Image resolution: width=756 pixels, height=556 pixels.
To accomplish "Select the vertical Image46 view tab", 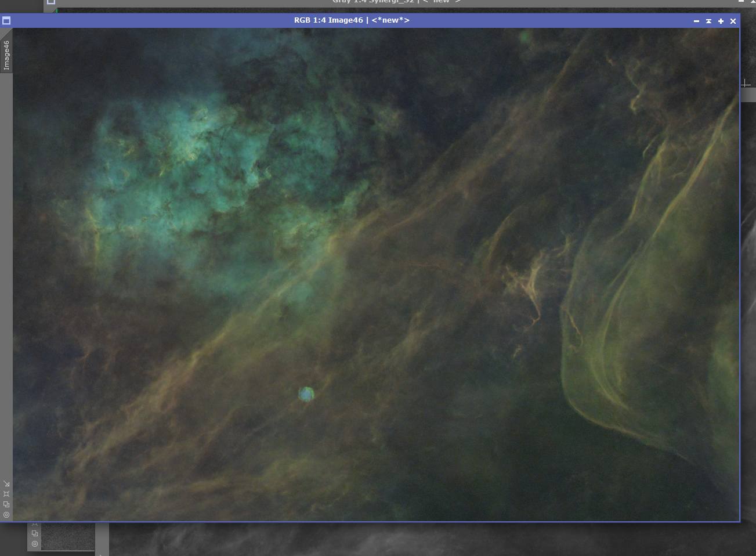I will click(x=6, y=55).
